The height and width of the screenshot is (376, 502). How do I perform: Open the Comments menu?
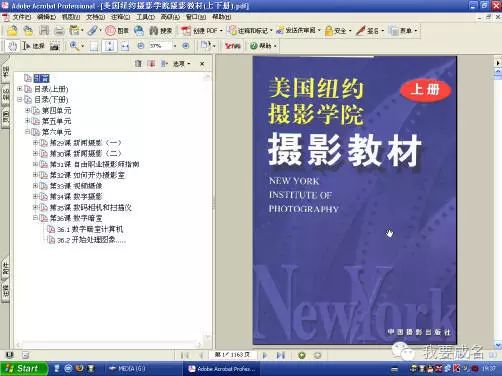click(x=120, y=17)
